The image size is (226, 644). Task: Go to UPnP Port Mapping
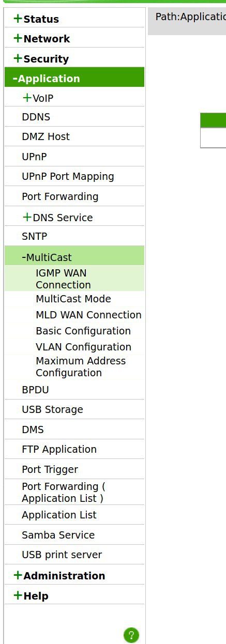coord(68,176)
